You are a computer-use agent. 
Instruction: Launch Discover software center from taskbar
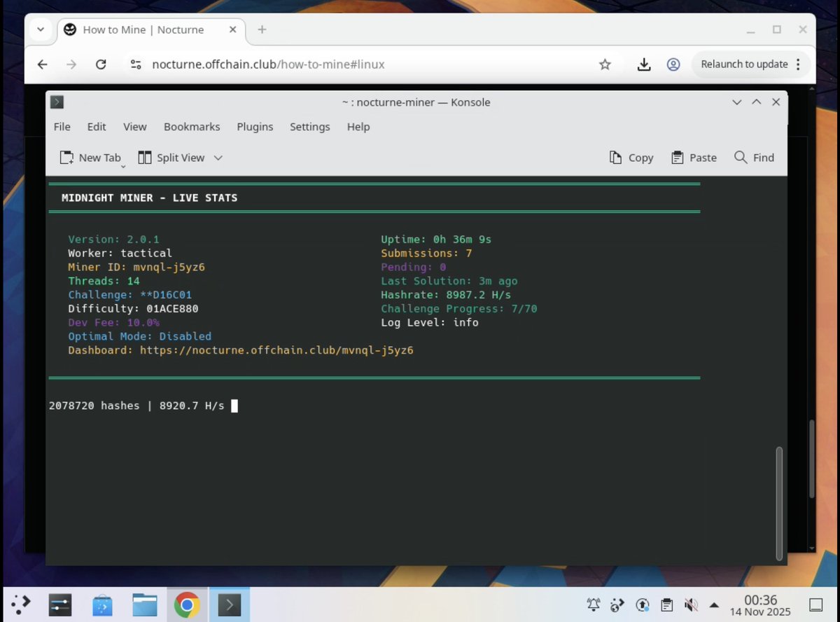point(102,604)
